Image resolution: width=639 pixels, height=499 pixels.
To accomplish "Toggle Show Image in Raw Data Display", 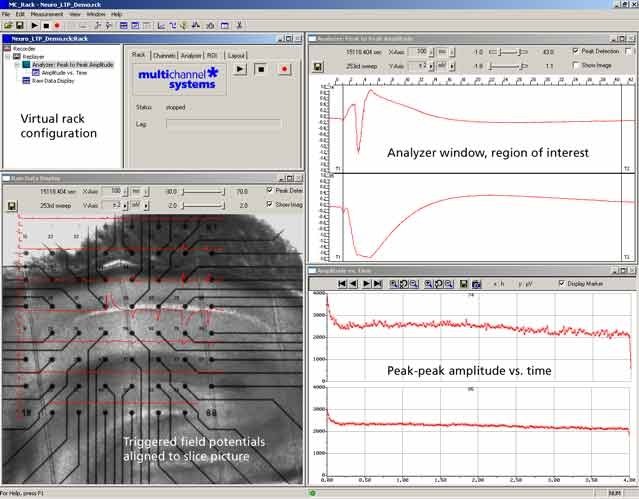I will coord(269,204).
